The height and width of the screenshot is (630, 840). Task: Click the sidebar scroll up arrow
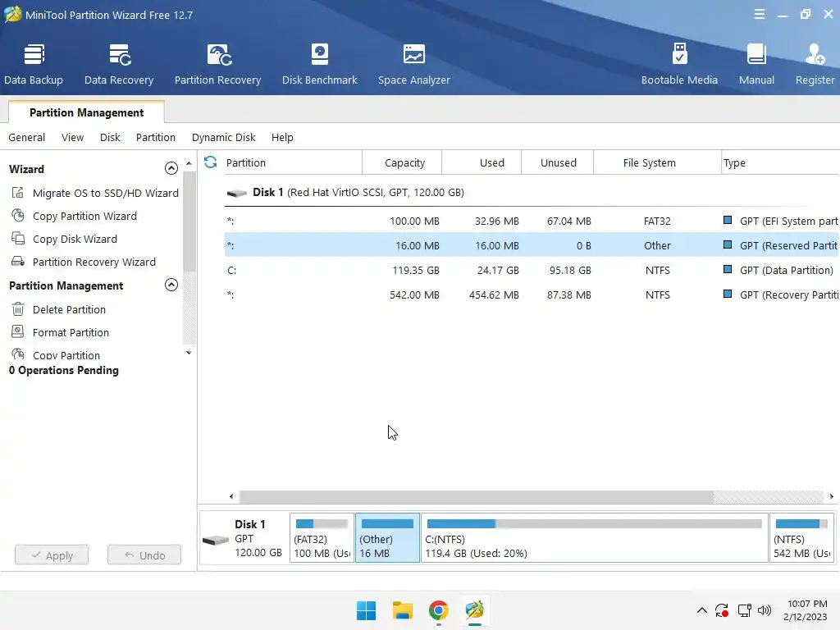tap(189, 163)
